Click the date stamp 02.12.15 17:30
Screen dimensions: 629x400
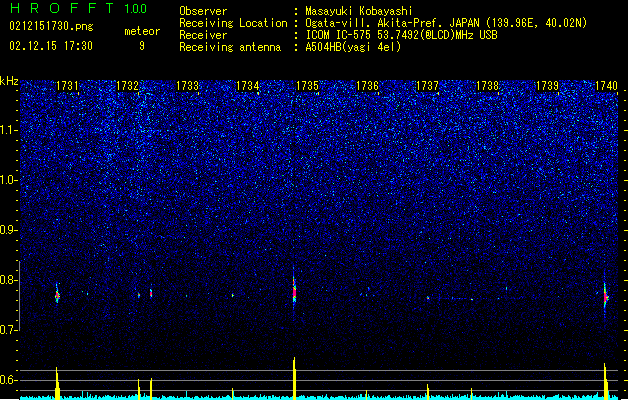coord(51,46)
